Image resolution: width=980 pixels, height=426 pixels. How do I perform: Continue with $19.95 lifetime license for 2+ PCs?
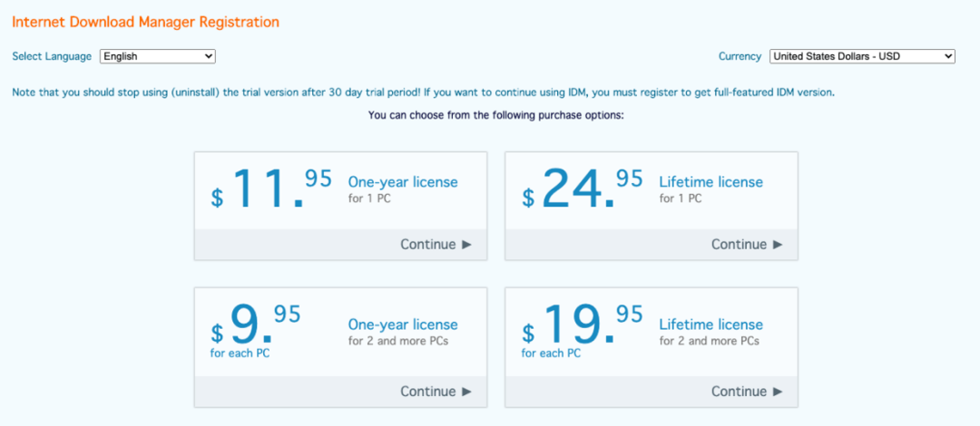point(747,392)
